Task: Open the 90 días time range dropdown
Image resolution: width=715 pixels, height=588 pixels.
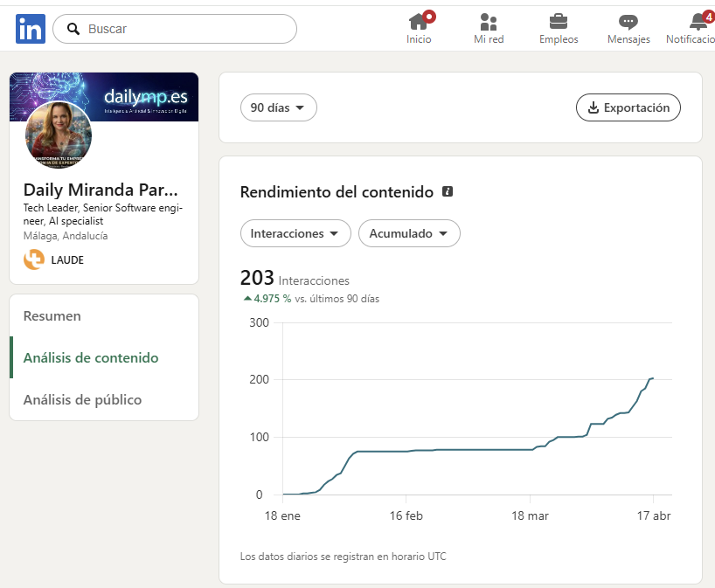Action: pyautogui.click(x=278, y=107)
